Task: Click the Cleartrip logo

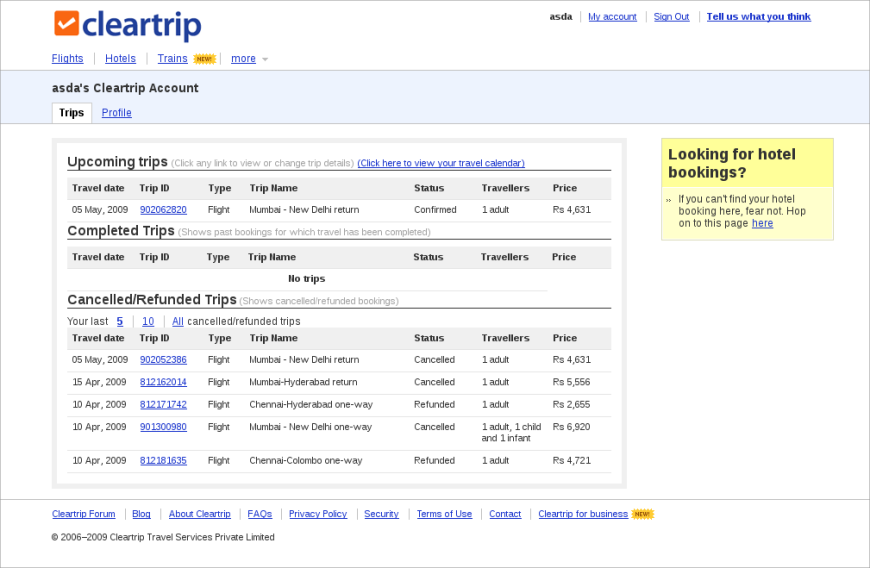Action: tap(128, 25)
